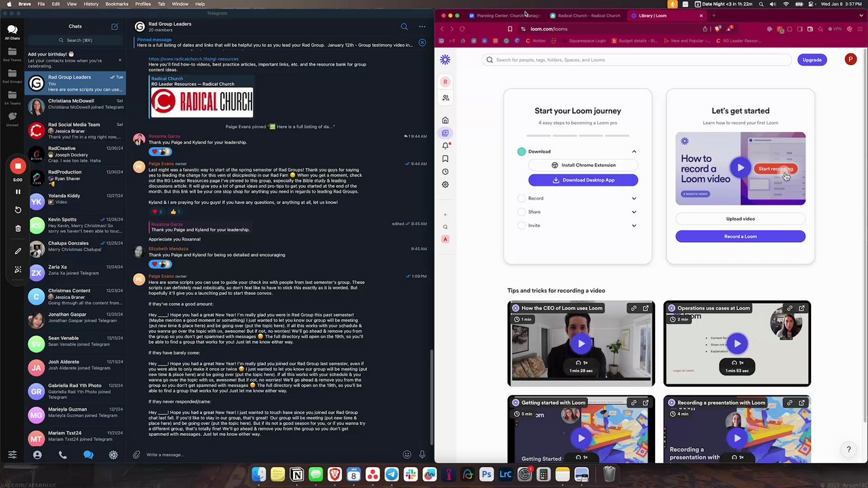Toggle the completed Download step circle
Image resolution: width=868 pixels, height=488 pixels.
coord(521,152)
